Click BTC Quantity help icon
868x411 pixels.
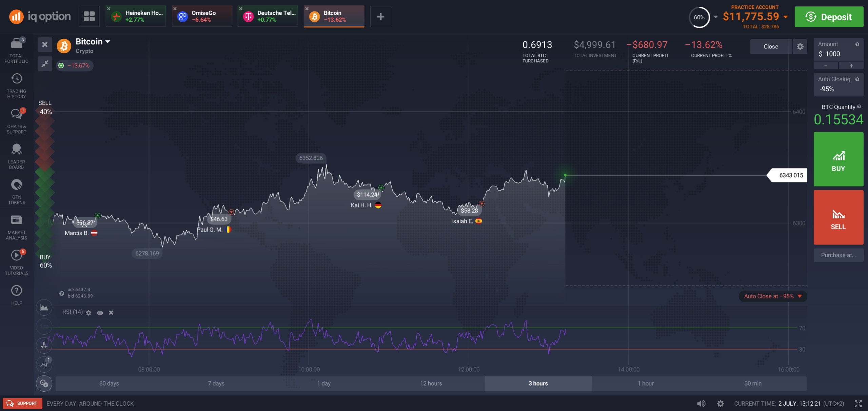pyautogui.click(x=859, y=107)
